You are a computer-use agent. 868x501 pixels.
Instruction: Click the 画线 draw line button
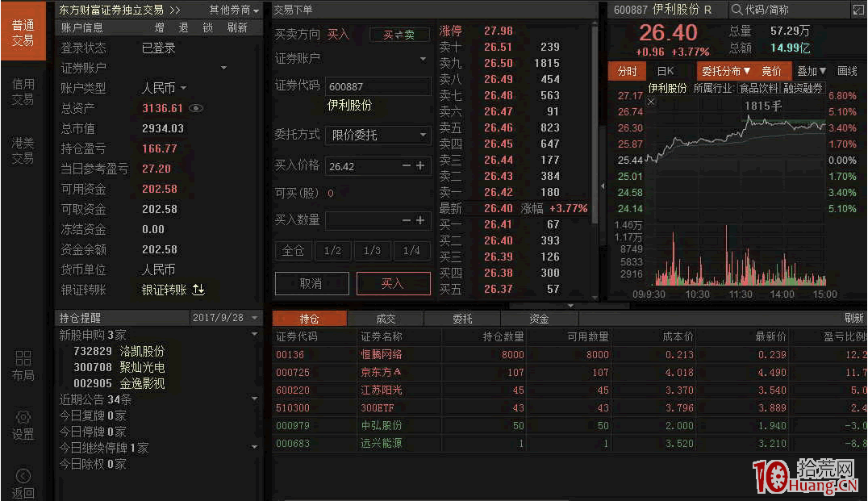tap(848, 72)
